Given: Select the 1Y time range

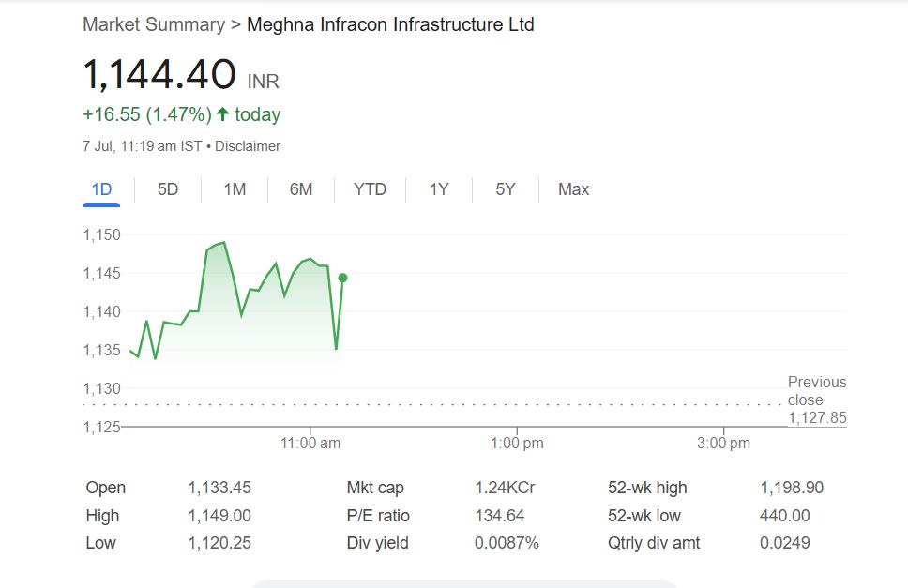Looking at the screenshot, I should click(x=439, y=189).
